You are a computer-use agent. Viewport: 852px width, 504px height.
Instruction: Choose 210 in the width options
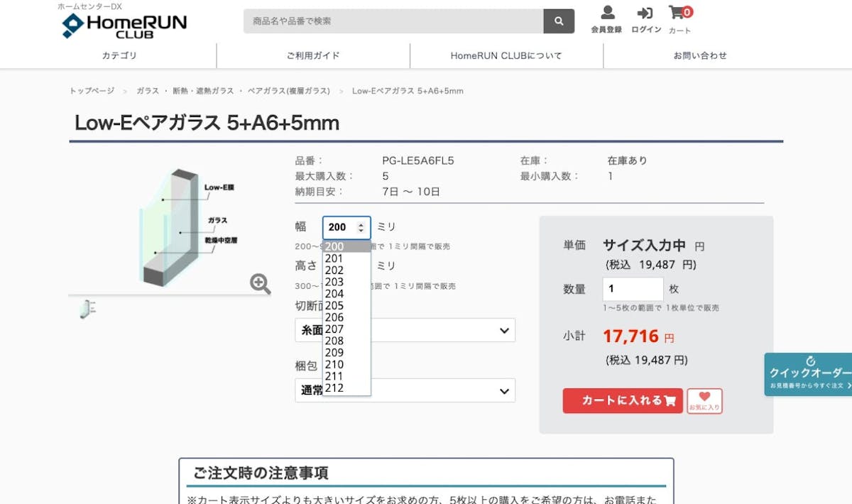(334, 365)
